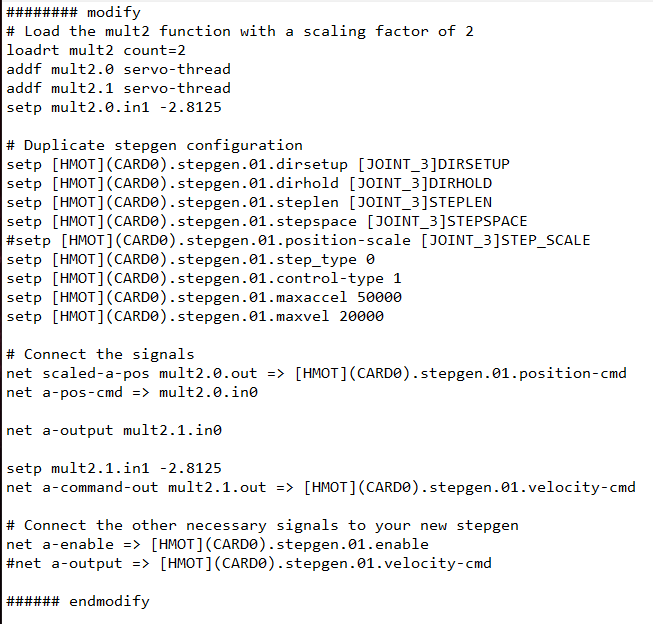Click the 'addf mult2.0 servo-thread' line

point(118,69)
